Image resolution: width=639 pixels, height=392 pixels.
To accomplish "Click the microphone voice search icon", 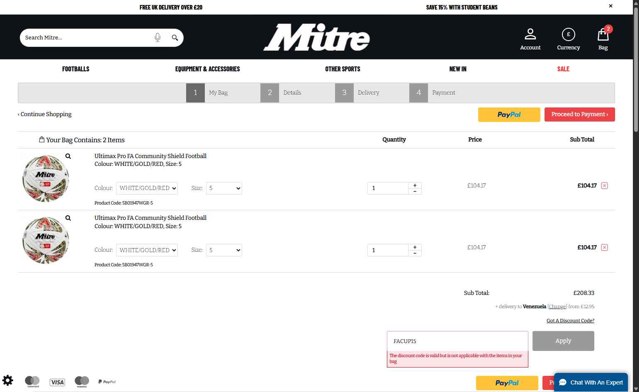I will pos(157,37).
